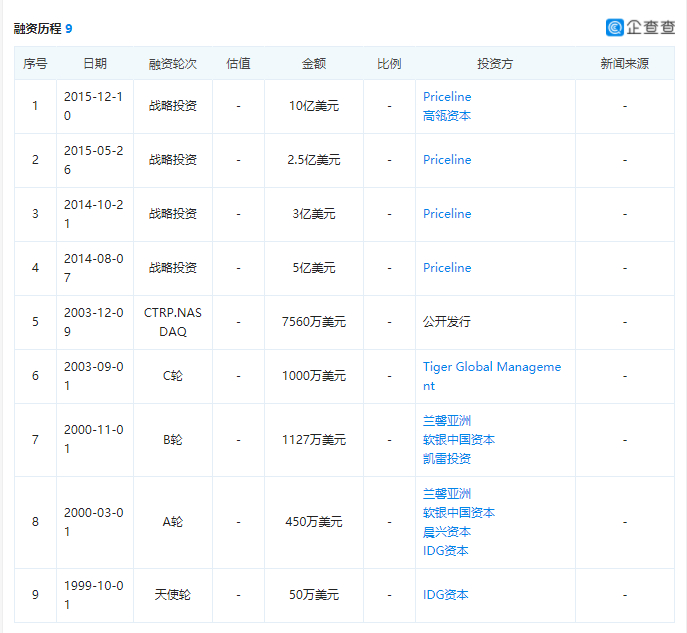Click the CTRP.NASDAQ round cell

pos(173,322)
